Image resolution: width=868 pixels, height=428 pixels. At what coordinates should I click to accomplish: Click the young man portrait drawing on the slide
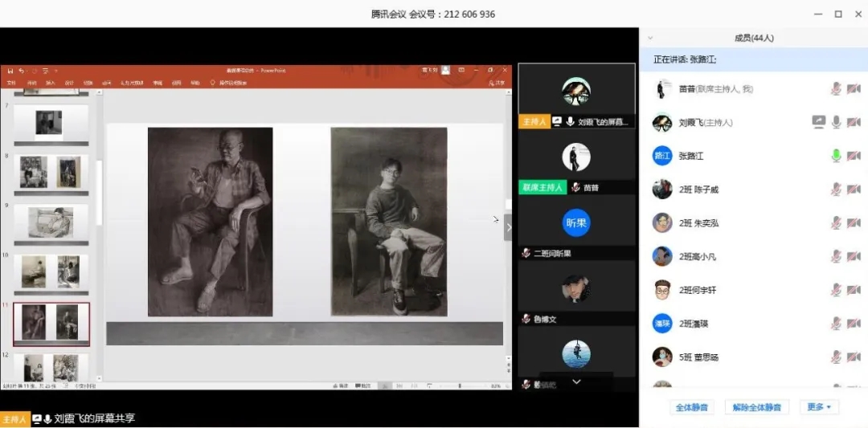pos(389,222)
